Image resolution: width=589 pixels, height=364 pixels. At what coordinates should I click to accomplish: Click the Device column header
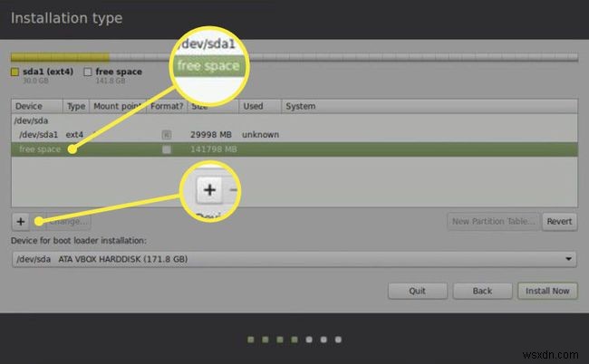point(37,106)
